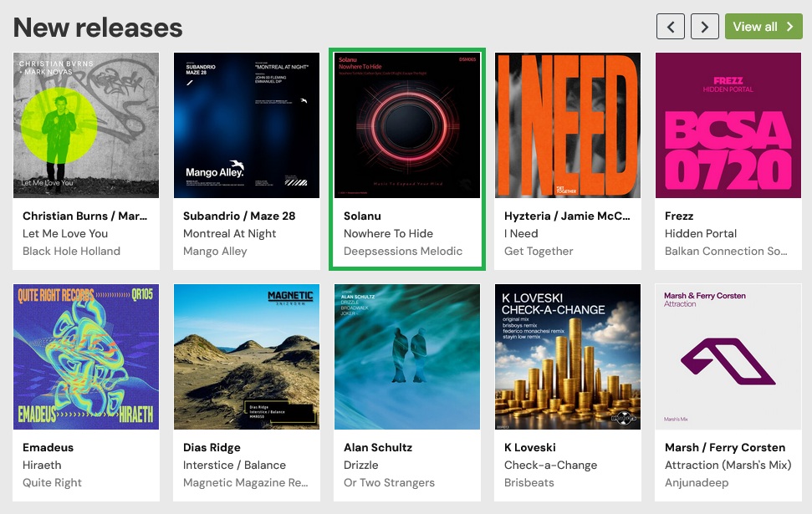Open the Or Two Strangers label link
Screen dimensions: 812x514
coord(389,482)
